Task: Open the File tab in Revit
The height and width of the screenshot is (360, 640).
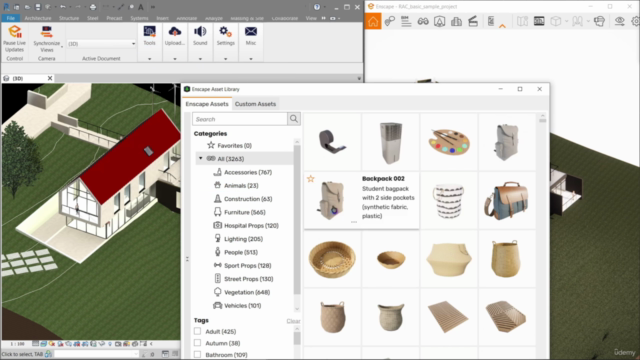Action: pyautogui.click(x=11, y=18)
